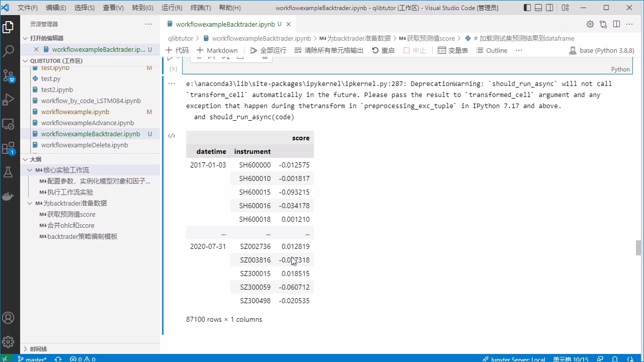
Task: Open workflowexampleAdvance.ipynb in explorer
Action: click(x=88, y=123)
